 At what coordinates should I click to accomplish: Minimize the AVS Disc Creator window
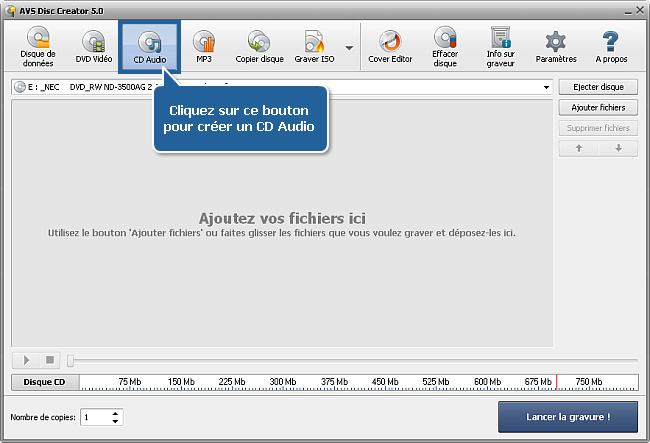pos(628,11)
